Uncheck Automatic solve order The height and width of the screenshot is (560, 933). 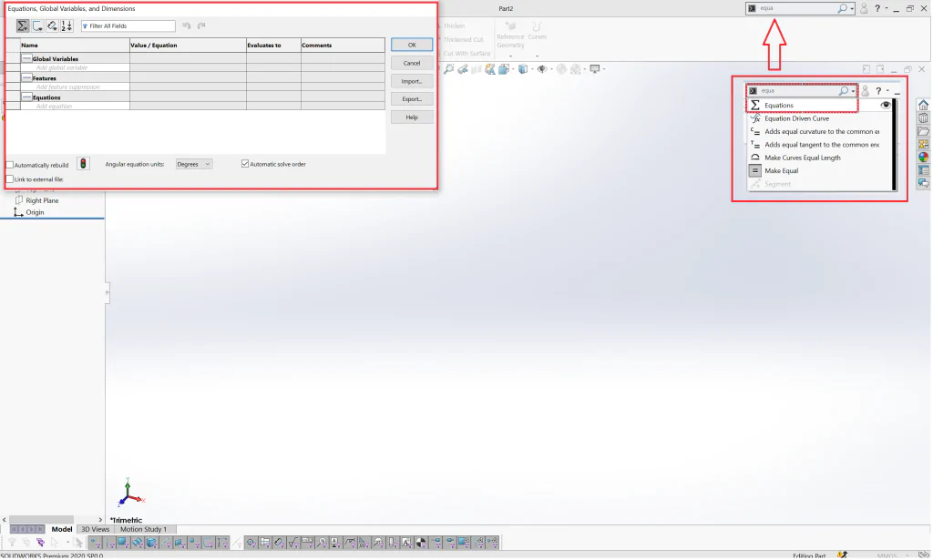245,164
